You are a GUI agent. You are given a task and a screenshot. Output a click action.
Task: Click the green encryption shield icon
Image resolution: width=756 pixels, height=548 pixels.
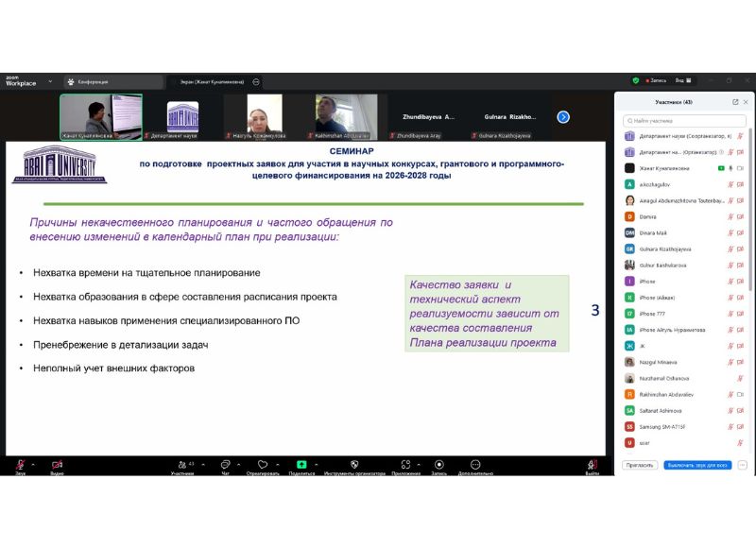pos(636,81)
